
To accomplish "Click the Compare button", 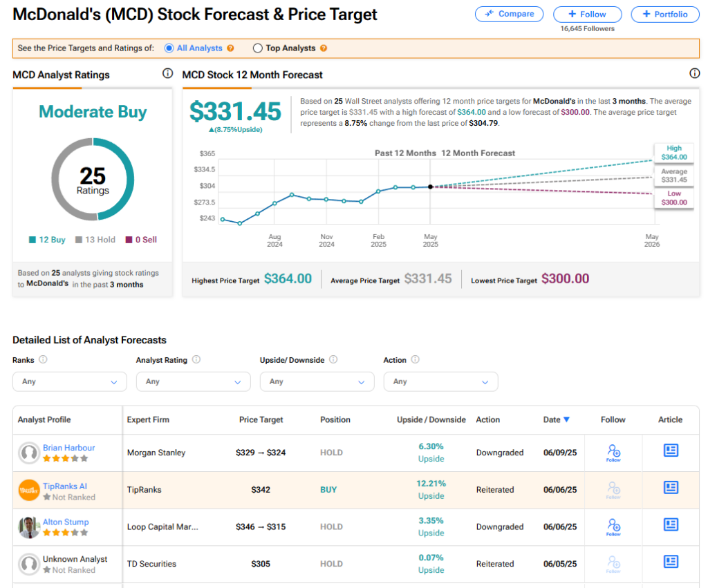I will pos(509,14).
